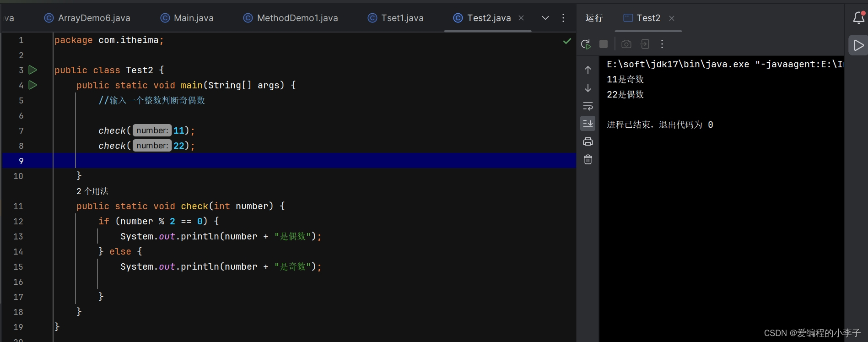Close the Test2 run tab

click(x=672, y=18)
